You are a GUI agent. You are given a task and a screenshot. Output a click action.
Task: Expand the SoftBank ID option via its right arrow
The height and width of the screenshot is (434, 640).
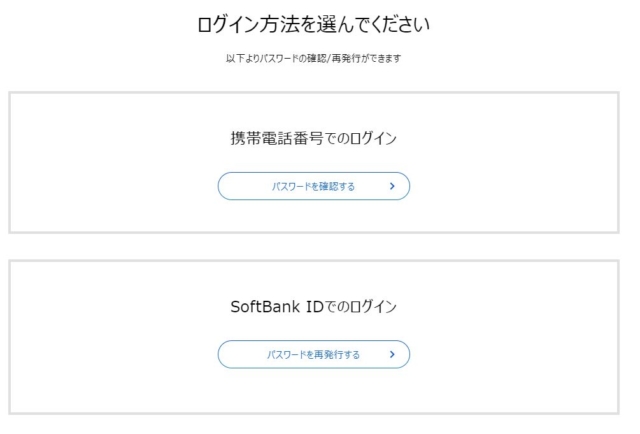coord(392,354)
